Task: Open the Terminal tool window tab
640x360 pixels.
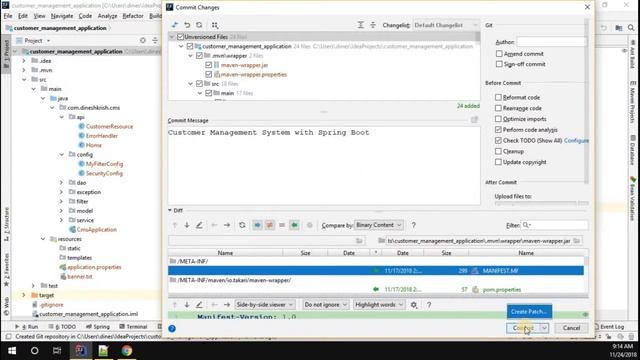Action: [x=133, y=327]
